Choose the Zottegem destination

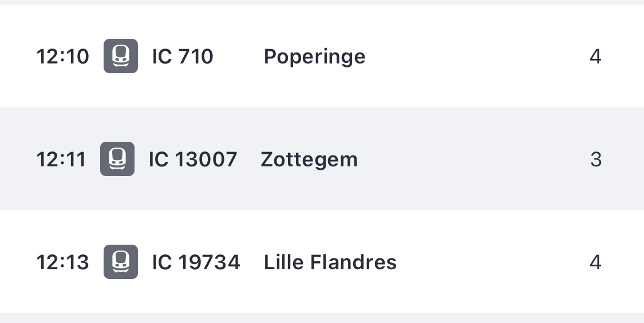[309, 159]
